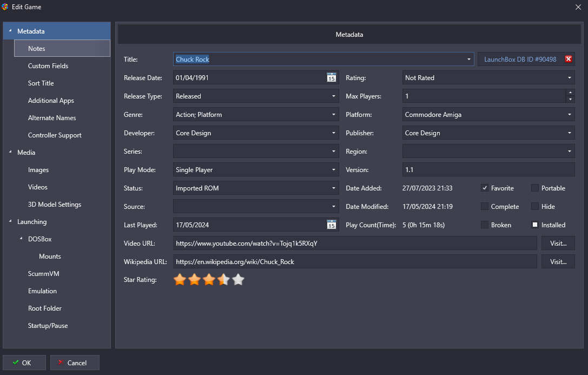Visit the Wikipedia URL link
The image size is (588, 375).
558,261
